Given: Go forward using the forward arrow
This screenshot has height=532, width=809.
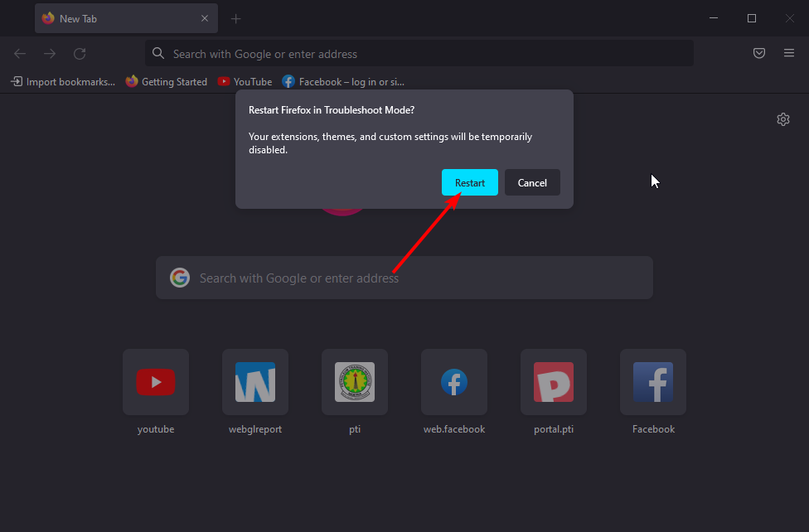Looking at the screenshot, I should pyautogui.click(x=50, y=54).
